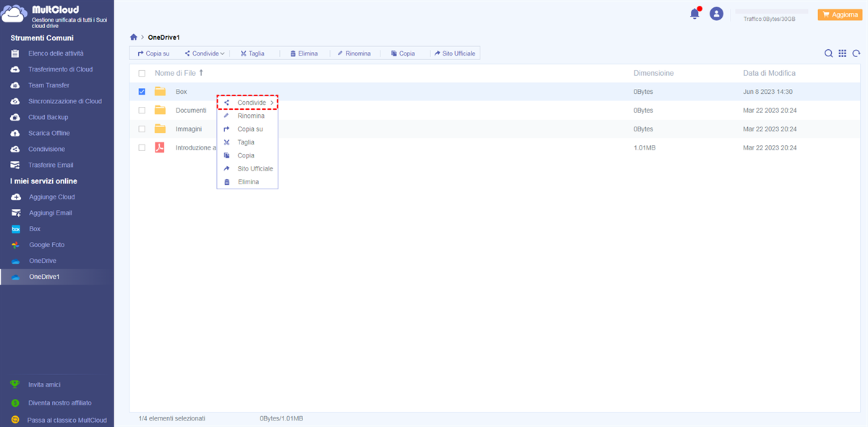Uncheck the Box folder checkbox

point(142,92)
